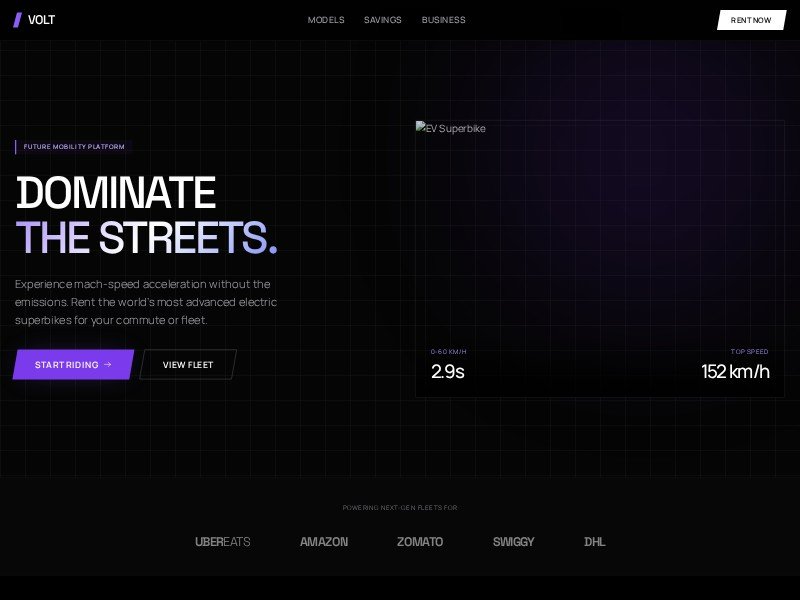The width and height of the screenshot is (800, 600).
Task: Click the Zomato brand logo
Action: pyautogui.click(x=420, y=542)
